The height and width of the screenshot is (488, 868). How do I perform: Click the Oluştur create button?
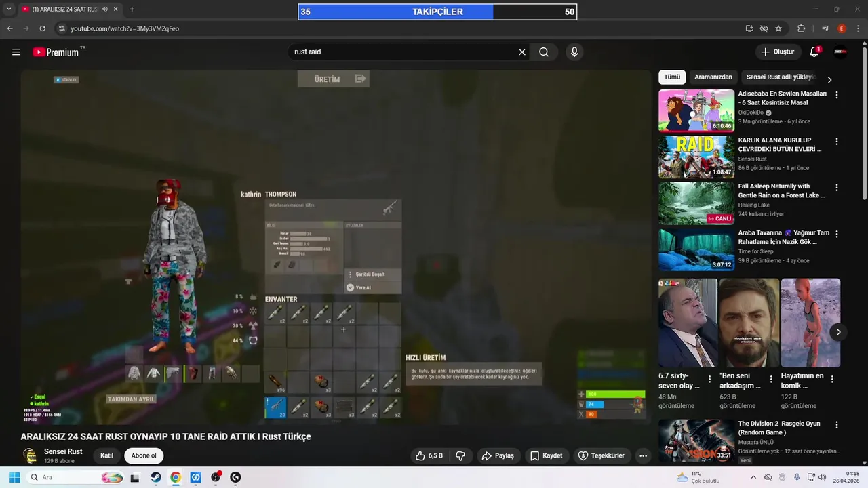777,52
